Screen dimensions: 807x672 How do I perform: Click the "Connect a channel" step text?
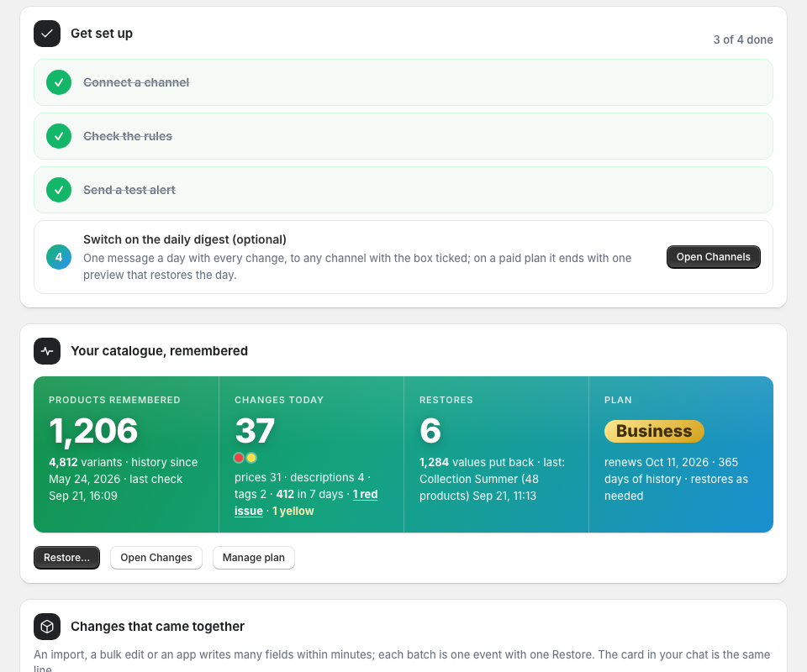pos(136,82)
